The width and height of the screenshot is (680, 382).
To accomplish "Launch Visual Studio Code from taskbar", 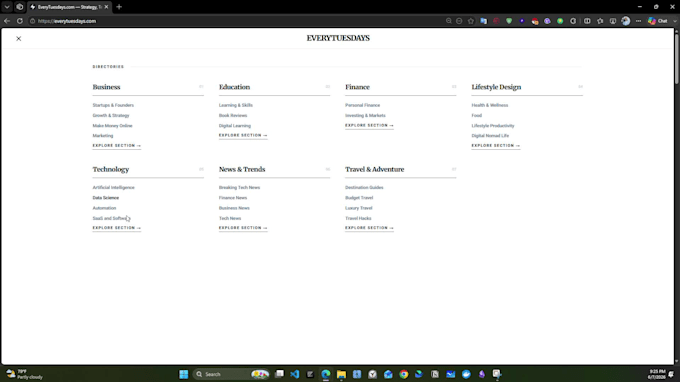I will [x=295, y=374].
